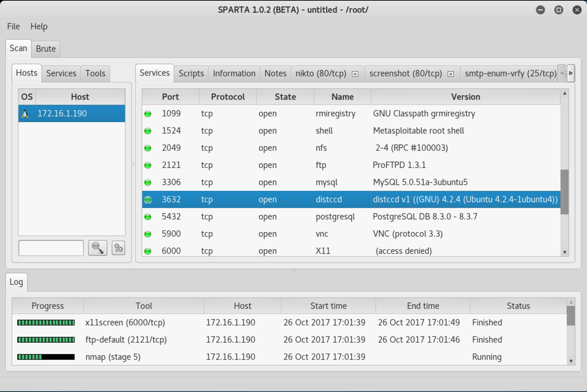This screenshot has width=587, height=392.
Task: Open the File menu
Action: 13,26
